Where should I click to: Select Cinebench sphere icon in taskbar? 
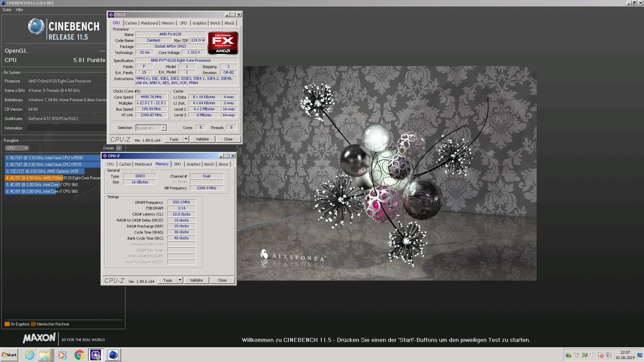113,355
